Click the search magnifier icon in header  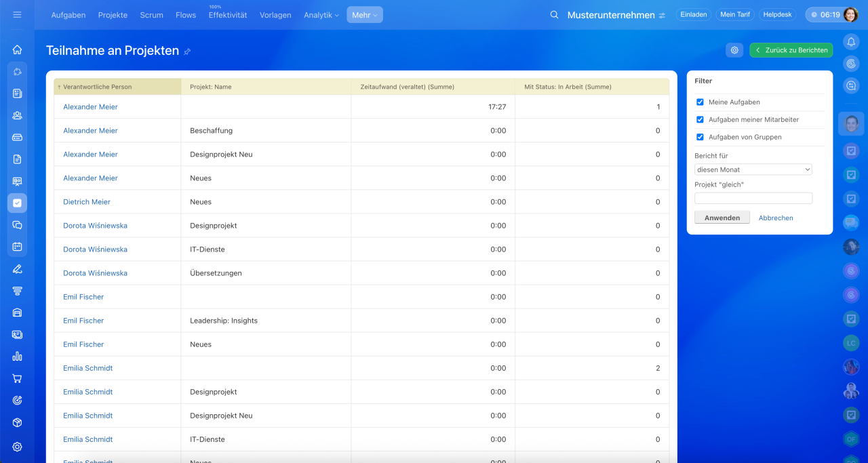pyautogui.click(x=554, y=15)
